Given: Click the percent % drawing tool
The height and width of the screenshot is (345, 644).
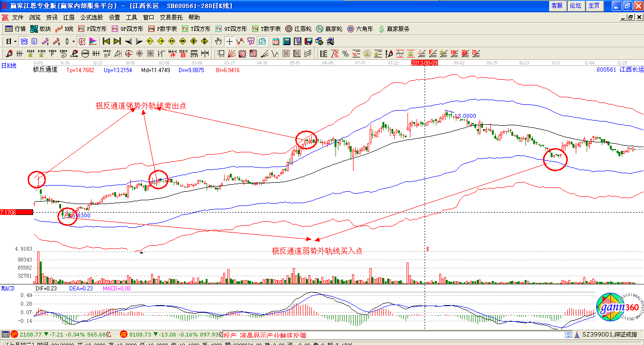Looking at the screenshot, I should point(345,53).
